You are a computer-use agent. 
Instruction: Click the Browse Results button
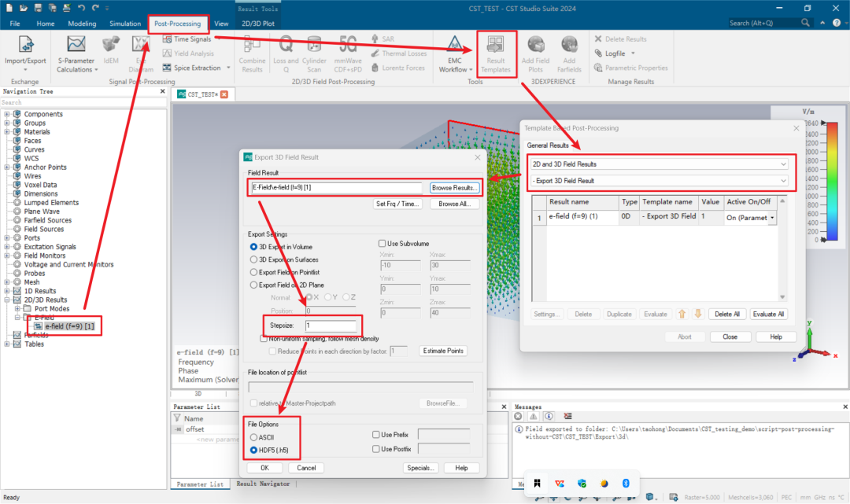click(x=454, y=188)
